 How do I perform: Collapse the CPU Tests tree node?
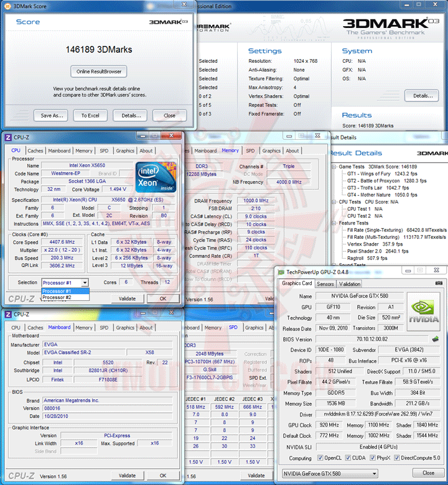coord(334,202)
